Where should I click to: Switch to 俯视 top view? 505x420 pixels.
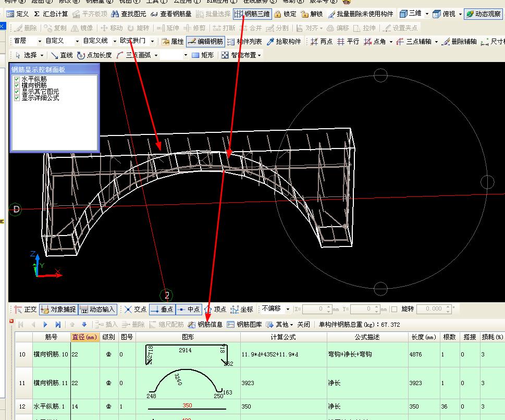click(444, 14)
